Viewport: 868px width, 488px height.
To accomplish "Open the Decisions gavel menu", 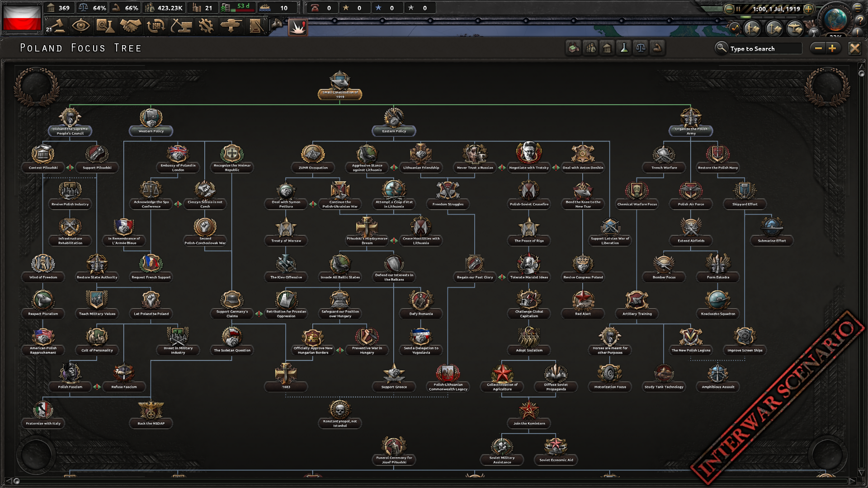I will coord(56,26).
